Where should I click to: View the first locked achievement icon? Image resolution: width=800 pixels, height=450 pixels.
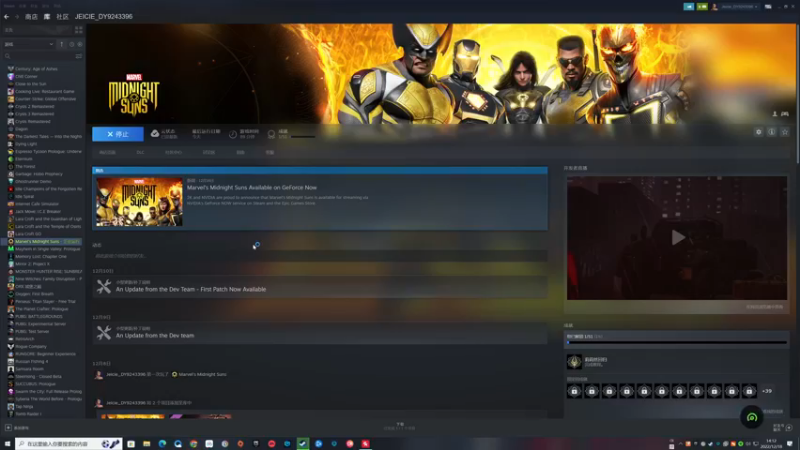574,391
